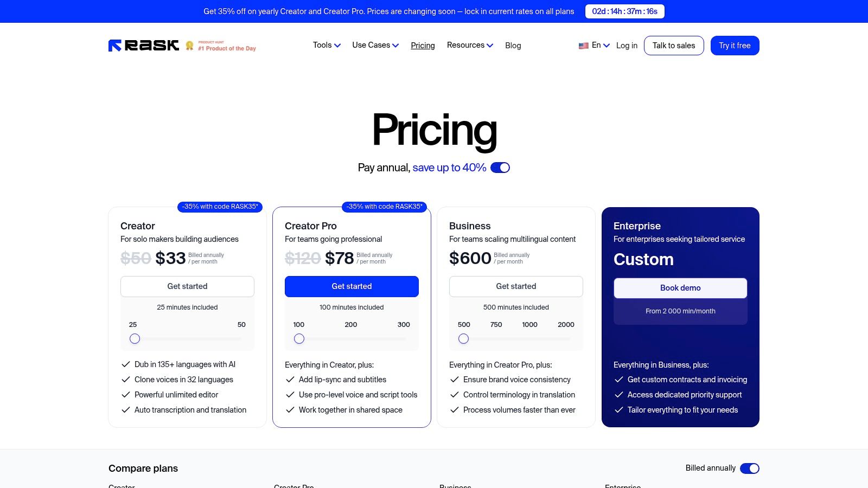Click the US flag language icon

click(x=584, y=46)
